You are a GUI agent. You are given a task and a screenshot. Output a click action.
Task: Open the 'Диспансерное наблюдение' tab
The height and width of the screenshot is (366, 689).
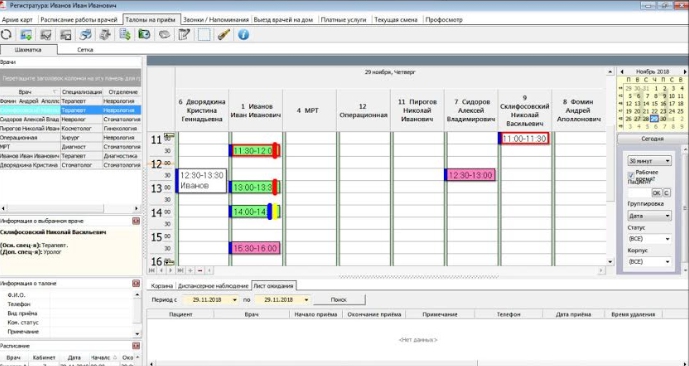213,286
